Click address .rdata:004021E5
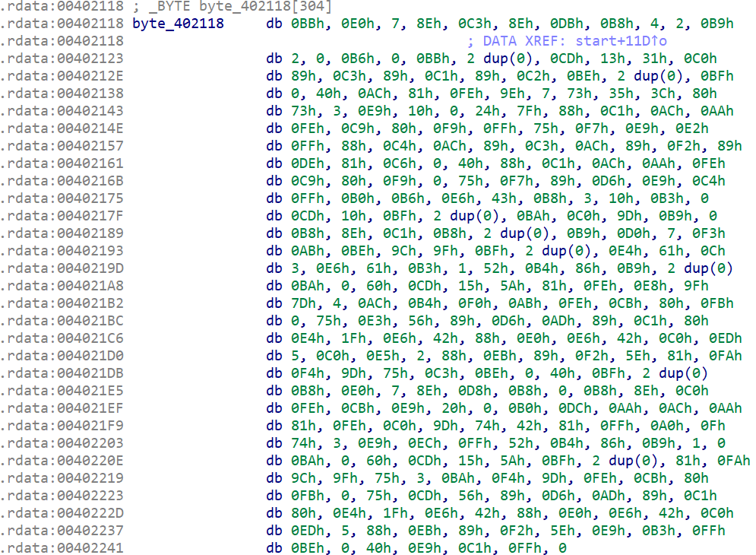This screenshot has height=555, width=756. (x=62, y=391)
